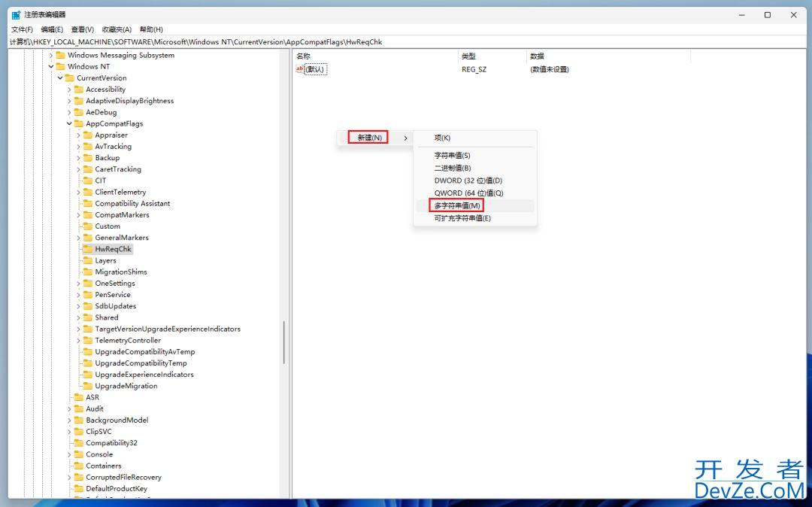Select the TargetVersionUpgradeExperienceIndicators key
The width and height of the screenshot is (812, 507).
[168, 329]
